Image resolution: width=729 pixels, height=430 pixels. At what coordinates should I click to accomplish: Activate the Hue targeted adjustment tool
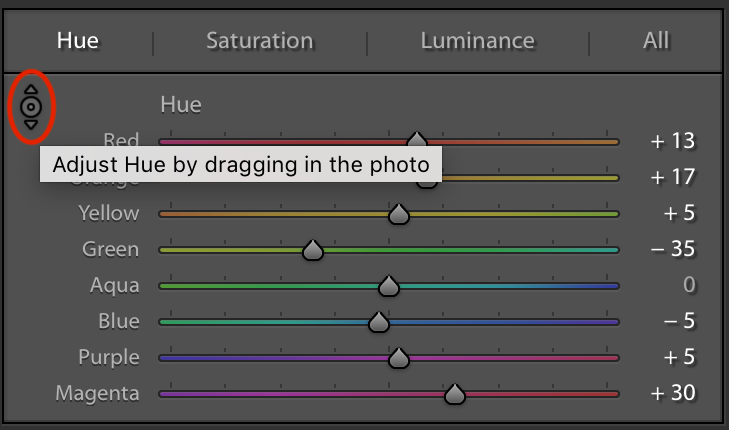[x=30, y=106]
